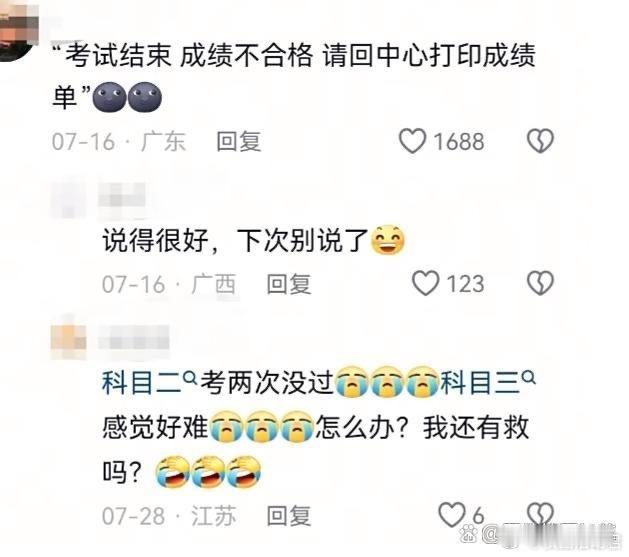Click search icon next to 科目二
The image size is (629, 557).
coord(190,377)
